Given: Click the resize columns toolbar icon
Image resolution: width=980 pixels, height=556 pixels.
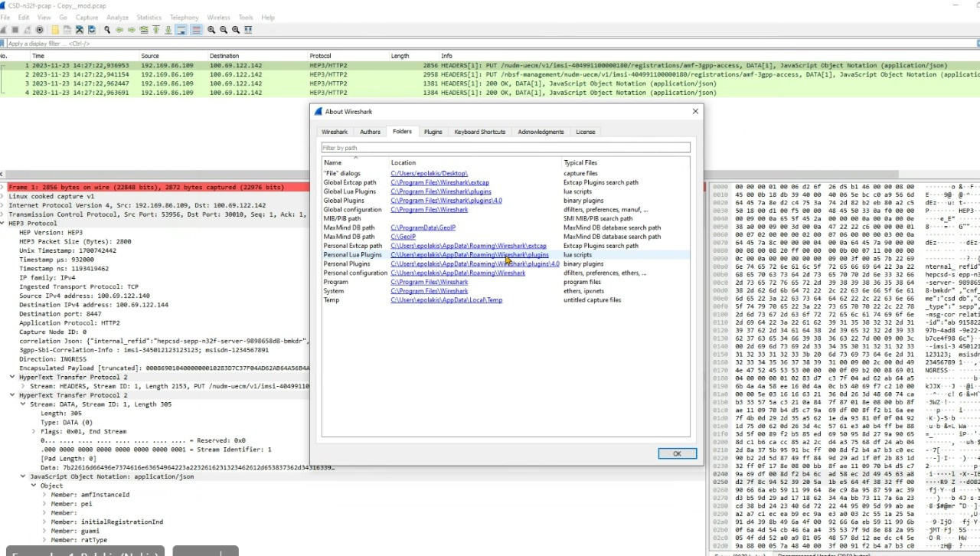Looking at the screenshot, I should pos(247,30).
